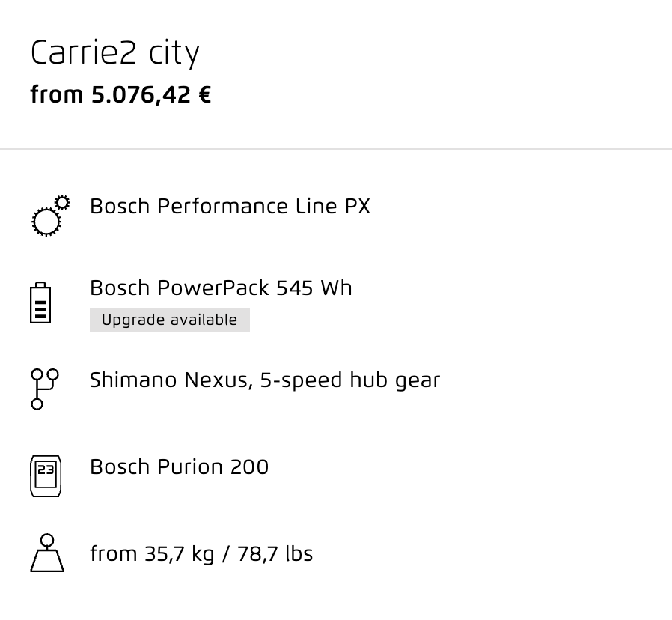Click the weight icon
Image resolution: width=672 pixels, height=620 pixels.
47,553
